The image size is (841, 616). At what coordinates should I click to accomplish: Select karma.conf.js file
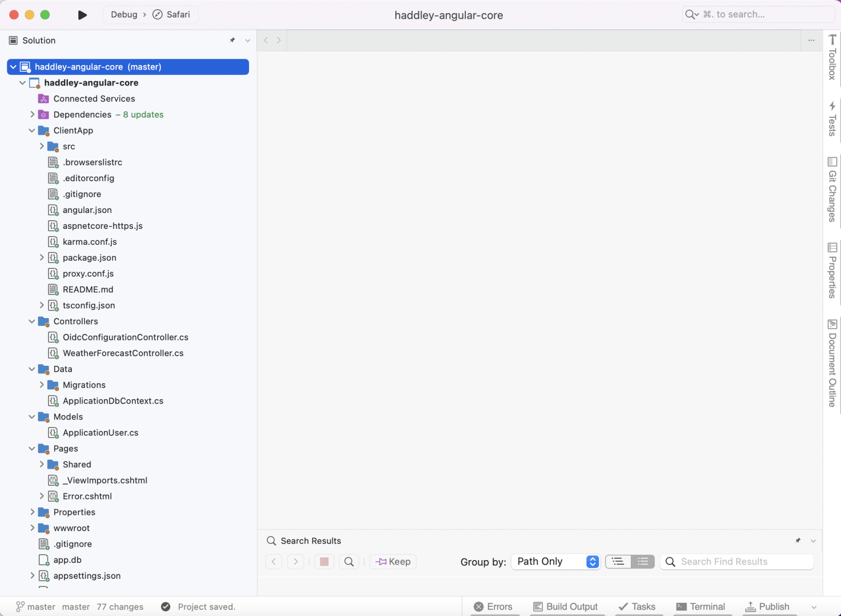pos(90,241)
